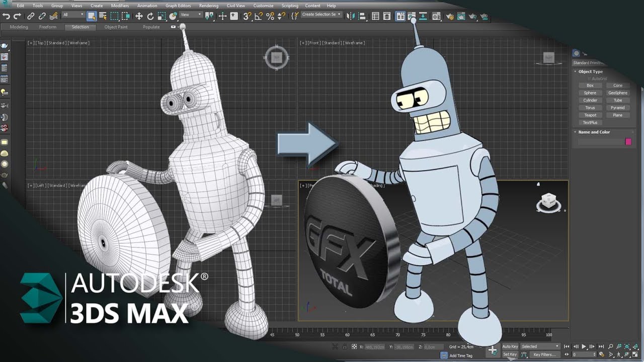
Task: Toggle the Ribbon display icon
Action: click(x=400, y=16)
